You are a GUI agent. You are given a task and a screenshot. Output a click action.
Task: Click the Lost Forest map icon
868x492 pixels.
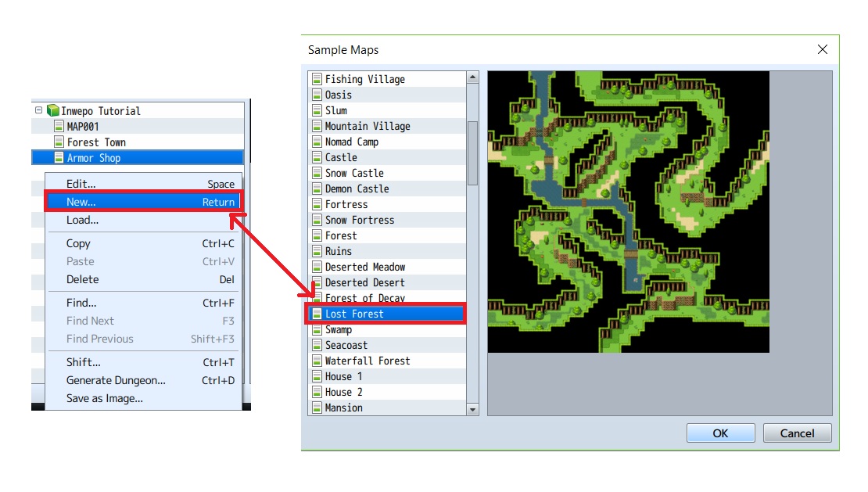point(317,314)
